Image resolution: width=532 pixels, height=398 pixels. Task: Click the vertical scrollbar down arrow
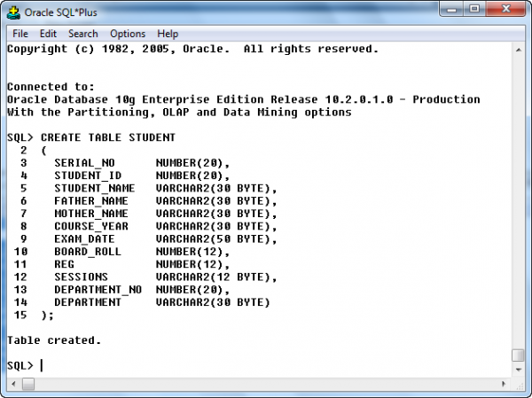(x=519, y=370)
